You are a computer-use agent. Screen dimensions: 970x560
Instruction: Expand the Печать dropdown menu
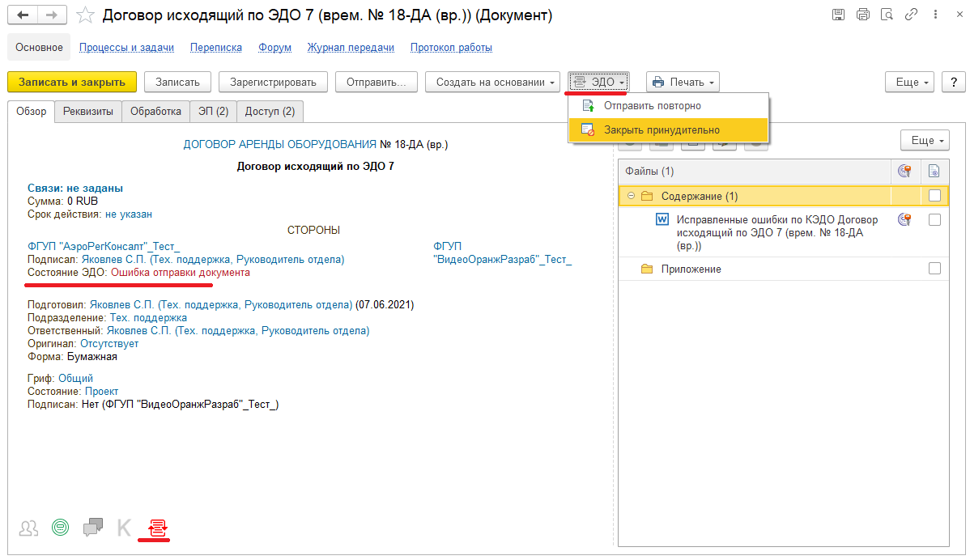point(683,82)
